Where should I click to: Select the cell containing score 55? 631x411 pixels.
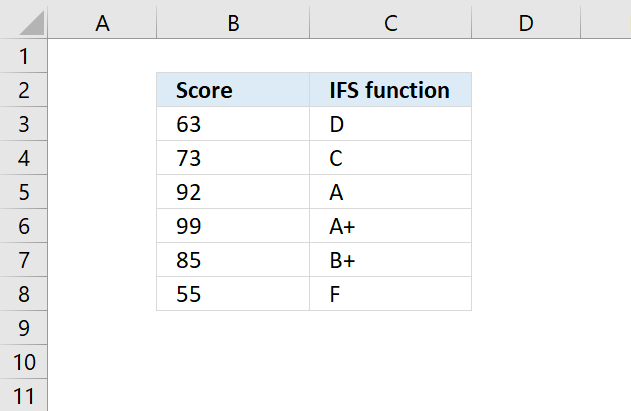click(x=233, y=294)
